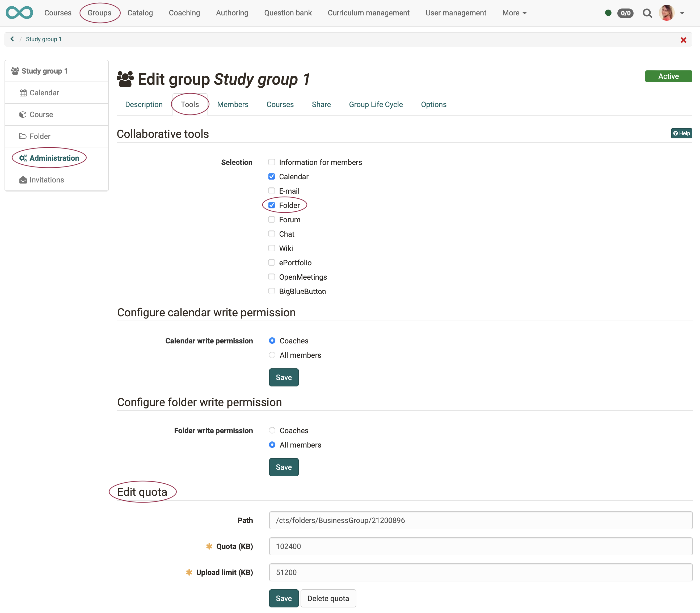Screen dimensions: 700x613
Task: Click the back chevron in breadcrumb
Action: [12, 39]
